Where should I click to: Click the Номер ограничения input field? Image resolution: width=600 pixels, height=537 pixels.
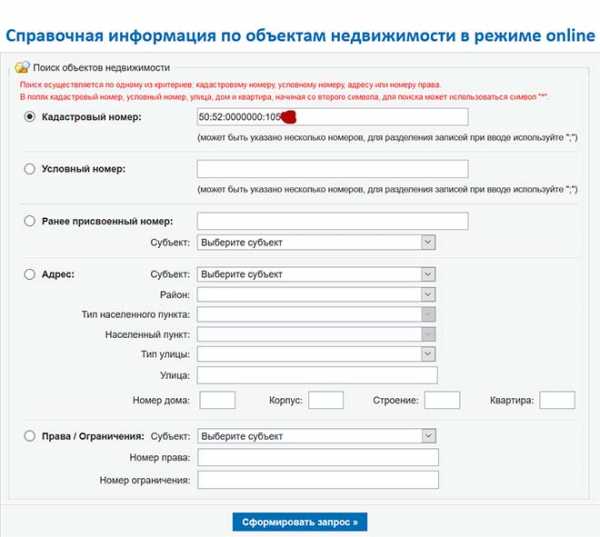(x=317, y=480)
